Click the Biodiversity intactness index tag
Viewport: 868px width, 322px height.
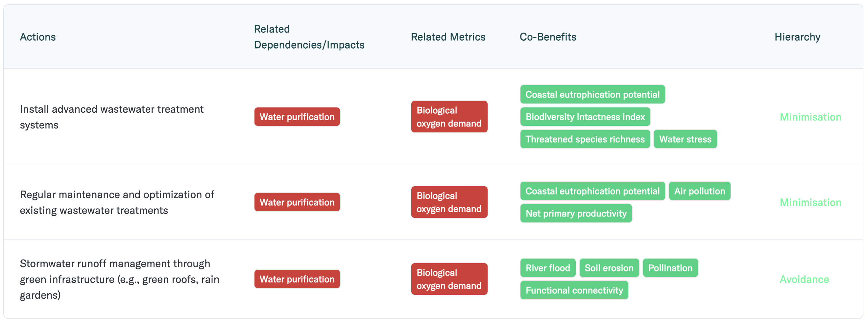click(x=585, y=117)
